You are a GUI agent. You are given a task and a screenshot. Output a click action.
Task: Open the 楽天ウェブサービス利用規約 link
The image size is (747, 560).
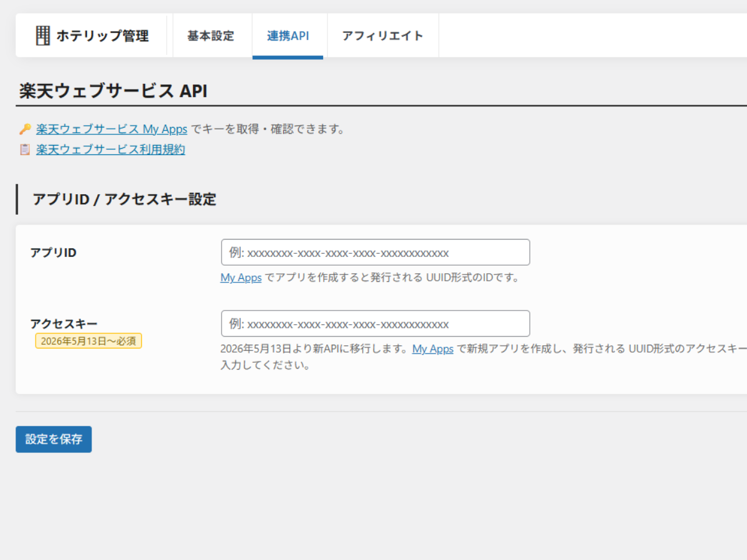click(110, 149)
